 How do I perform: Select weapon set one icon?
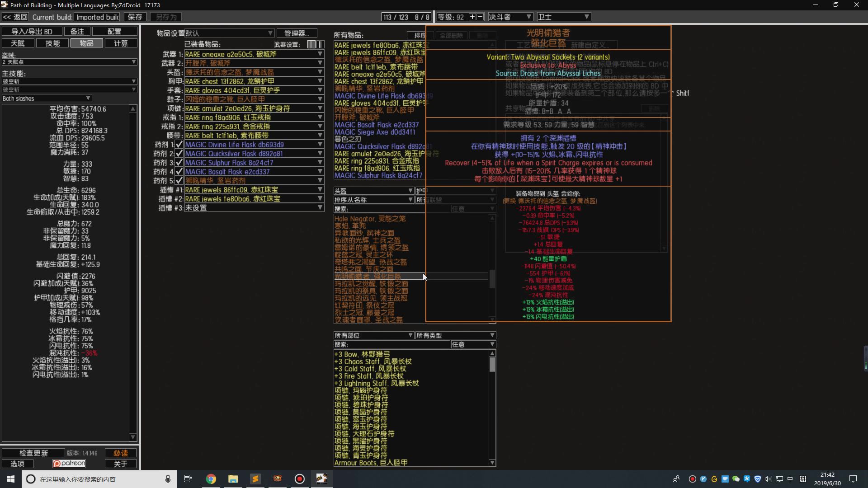311,44
